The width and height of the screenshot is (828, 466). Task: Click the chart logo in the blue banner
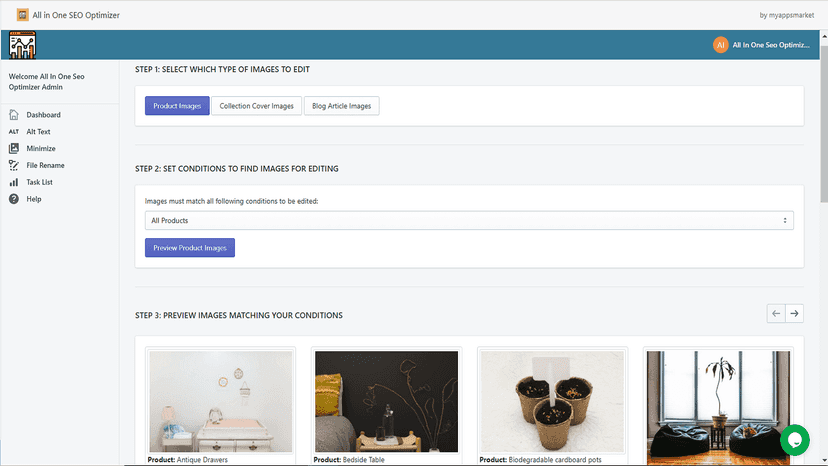[22, 45]
